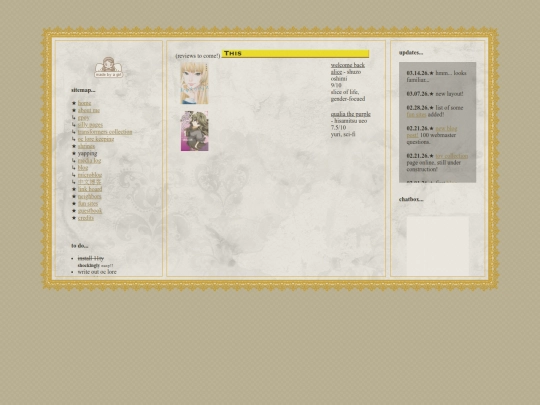Screen dimensions: 540x405
Task: Open the 'blog' sitemap link
Action: pyautogui.click(x=83, y=168)
